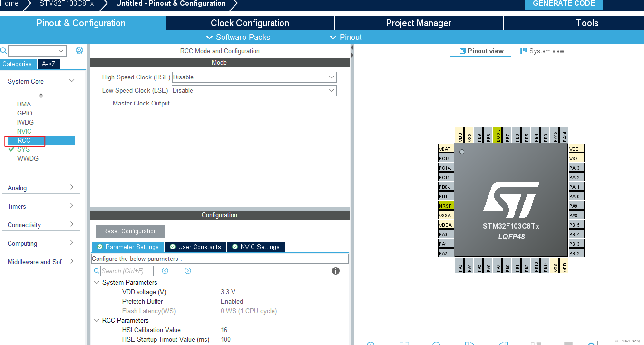
Task: Click the NRST pin on the chip
Action: click(446, 206)
